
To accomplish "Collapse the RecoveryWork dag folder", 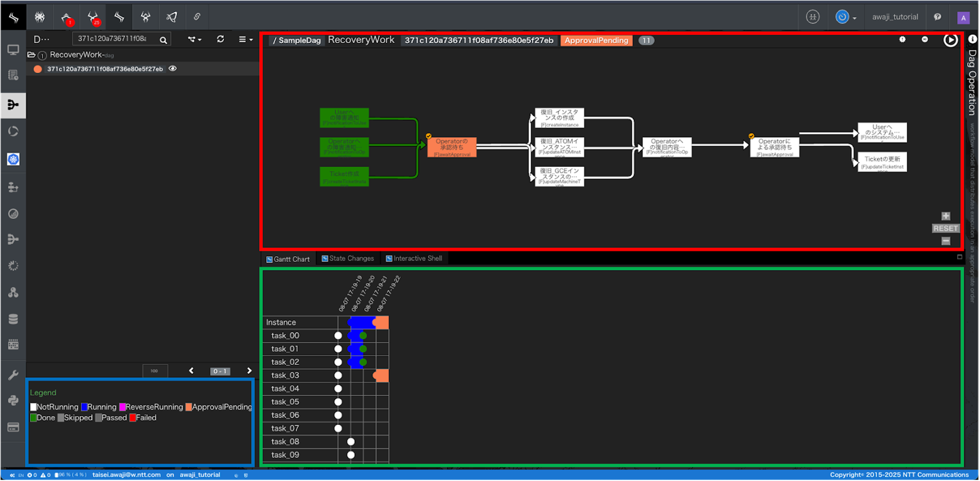I will 31,55.
